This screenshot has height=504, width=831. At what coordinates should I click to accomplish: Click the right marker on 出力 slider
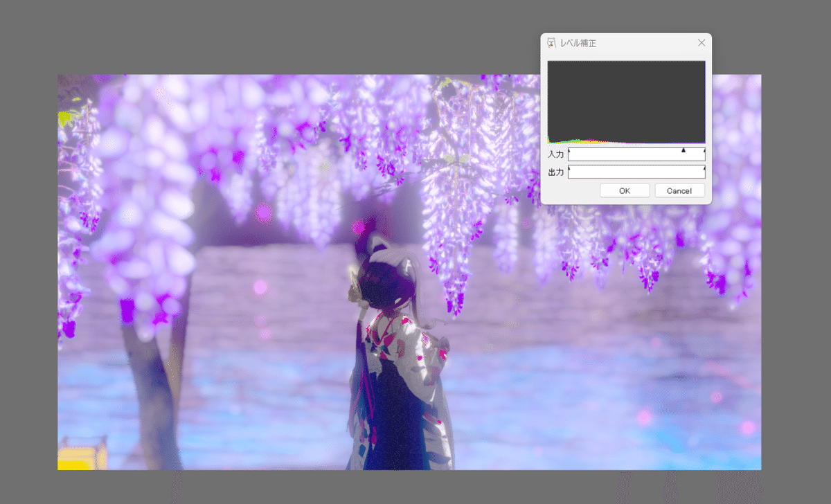pos(704,168)
